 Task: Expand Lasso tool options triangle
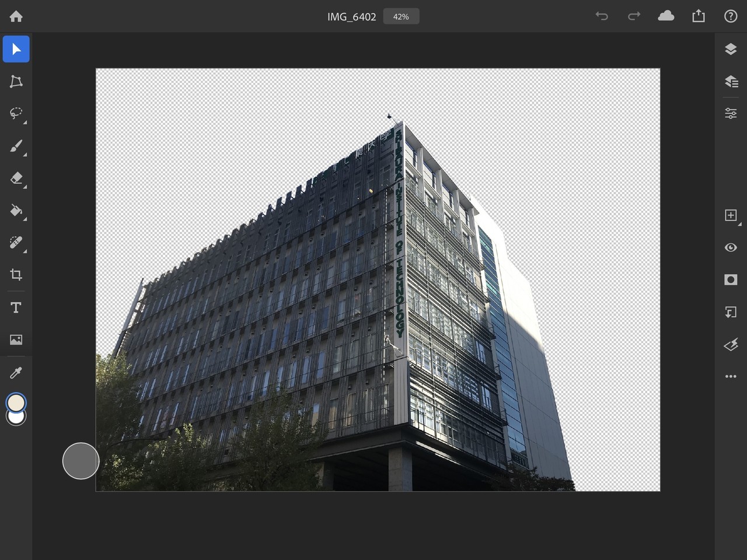click(x=25, y=123)
